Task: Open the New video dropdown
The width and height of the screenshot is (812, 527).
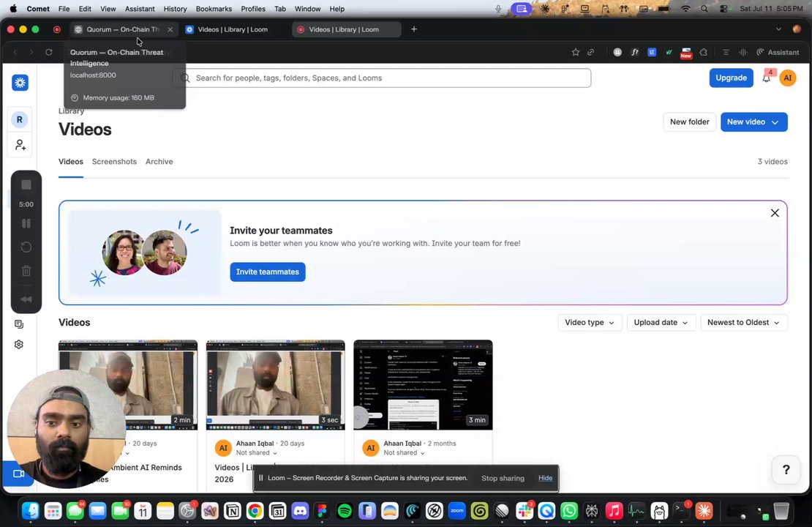Action: [x=754, y=122]
